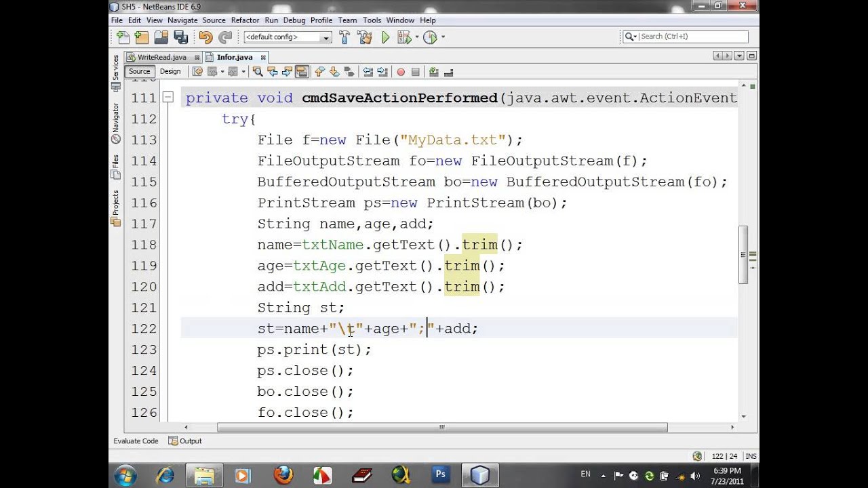The width and height of the screenshot is (868, 488).
Task: Close the Infor.java tab
Action: (263, 58)
